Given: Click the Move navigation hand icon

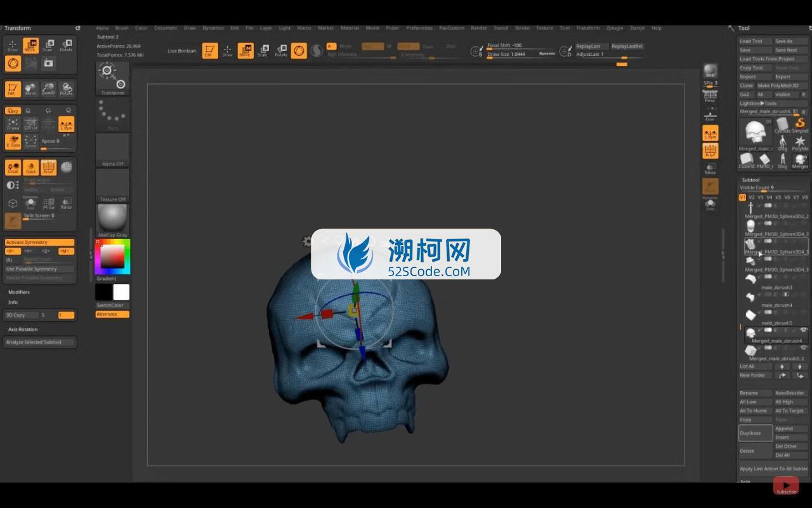Looking at the screenshot, I should [30, 89].
